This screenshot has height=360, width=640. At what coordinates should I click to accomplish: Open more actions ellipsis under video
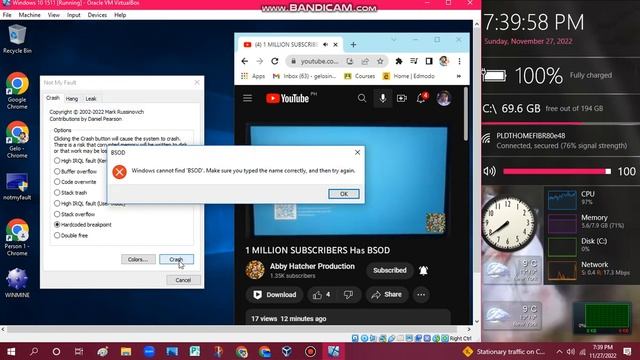[421, 295]
